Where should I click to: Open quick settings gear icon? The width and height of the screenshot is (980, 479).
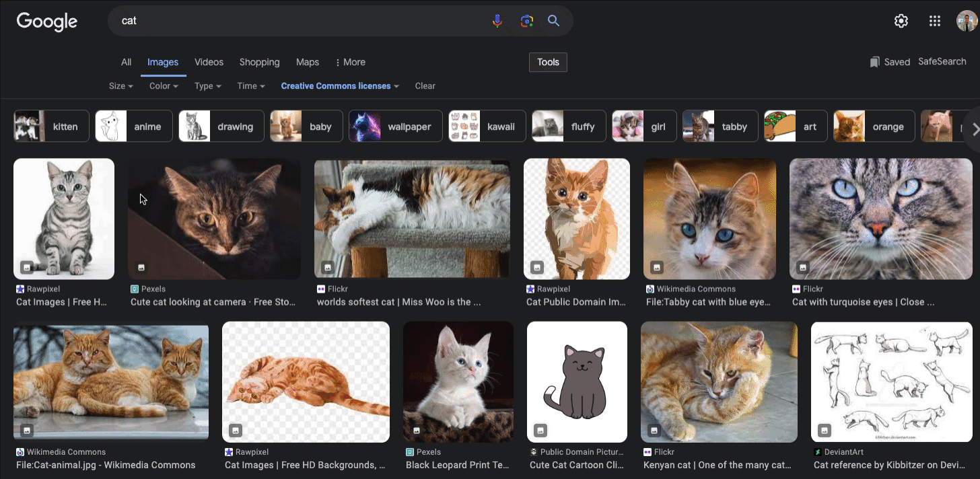pyautogui.click(x=901, y=21)
